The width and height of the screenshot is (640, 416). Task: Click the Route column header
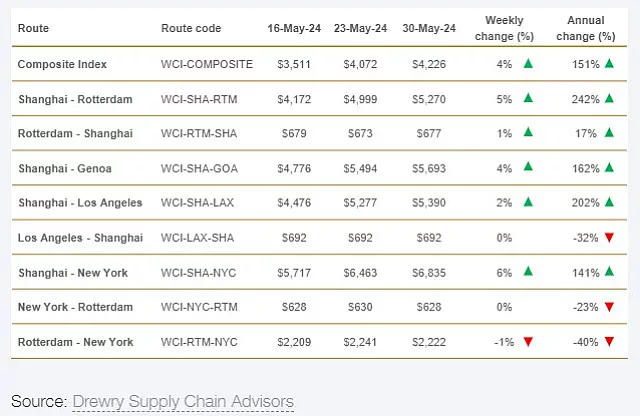coord(33,28)
